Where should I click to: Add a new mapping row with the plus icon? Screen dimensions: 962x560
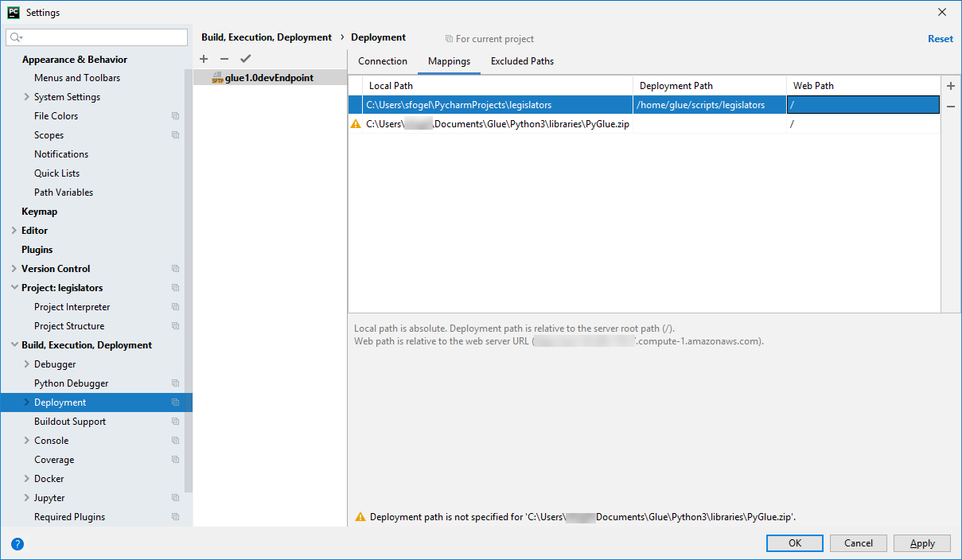point(951,85)
